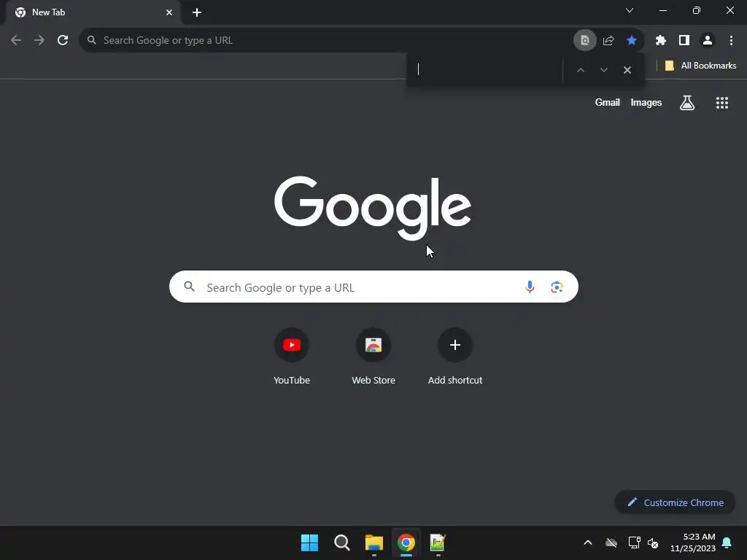Close the New Tab tab
The height and width of the screenshot is (560, 747).
pos(169,12)
